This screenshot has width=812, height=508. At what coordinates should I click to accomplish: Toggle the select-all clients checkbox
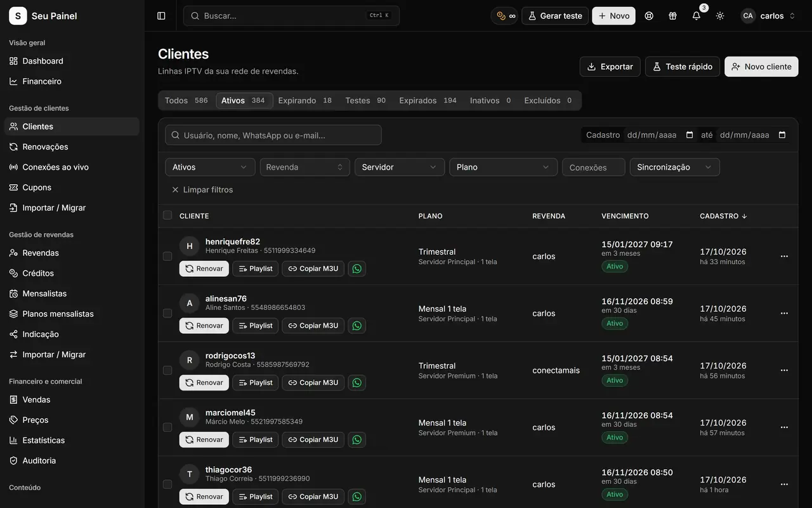(x=167, y=215)
